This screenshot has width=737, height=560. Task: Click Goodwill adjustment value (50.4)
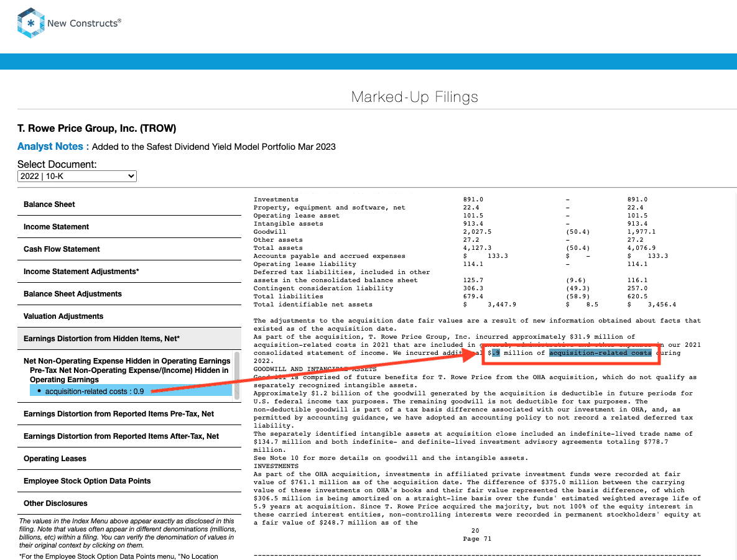click(578, 232)
